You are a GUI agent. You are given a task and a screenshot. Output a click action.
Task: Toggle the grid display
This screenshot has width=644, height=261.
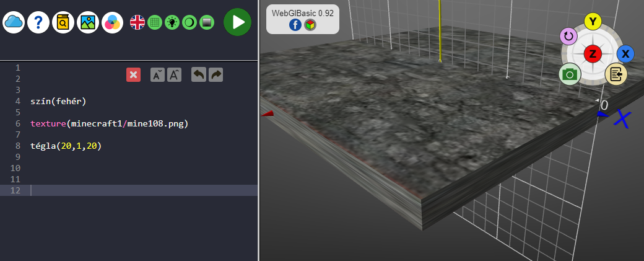155,23
